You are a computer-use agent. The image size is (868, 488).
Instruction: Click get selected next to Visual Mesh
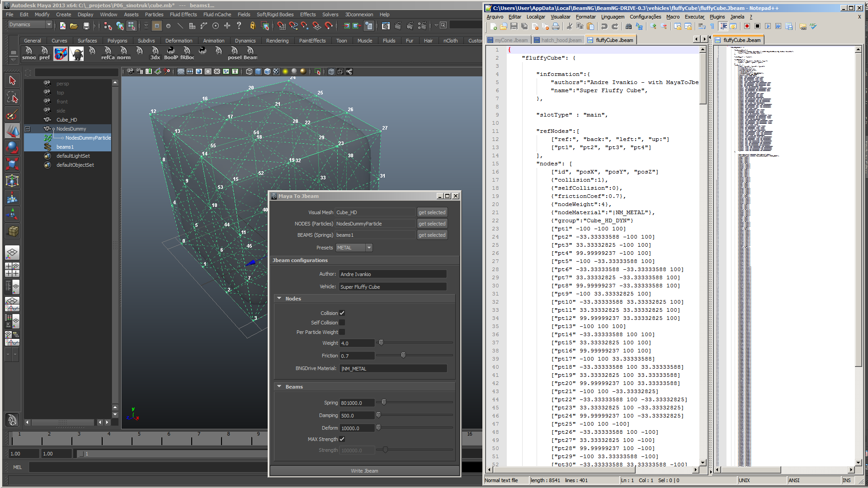point(432,212)
